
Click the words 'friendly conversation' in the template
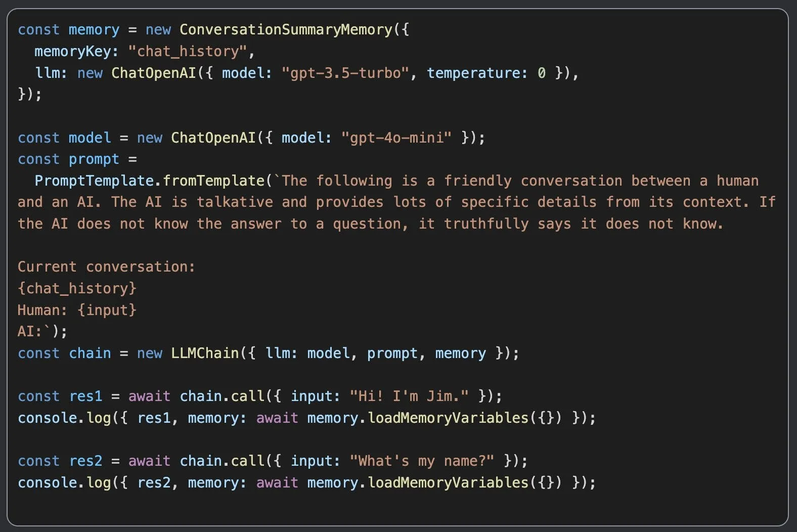pyautogui.click(x=533, y=181)
